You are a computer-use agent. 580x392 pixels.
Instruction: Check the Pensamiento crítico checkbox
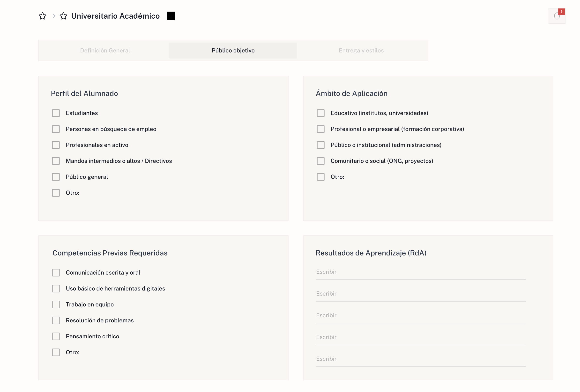click(x=56, y=336)
